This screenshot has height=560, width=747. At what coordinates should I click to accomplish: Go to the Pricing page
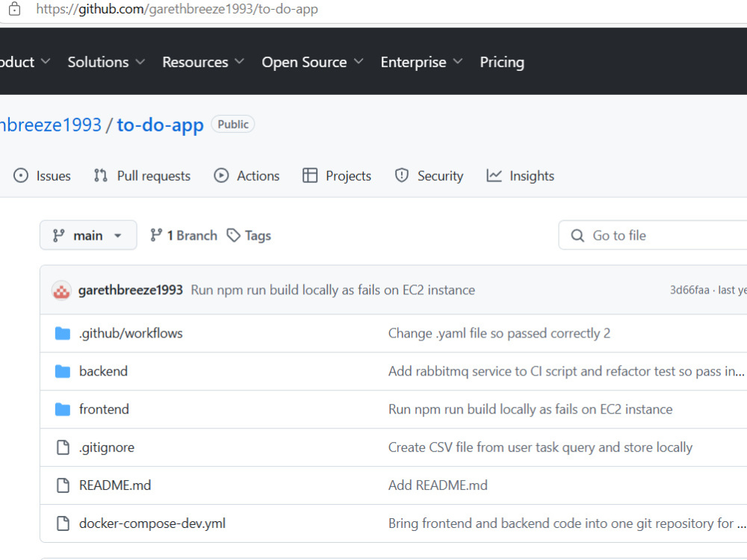(502, 62)
